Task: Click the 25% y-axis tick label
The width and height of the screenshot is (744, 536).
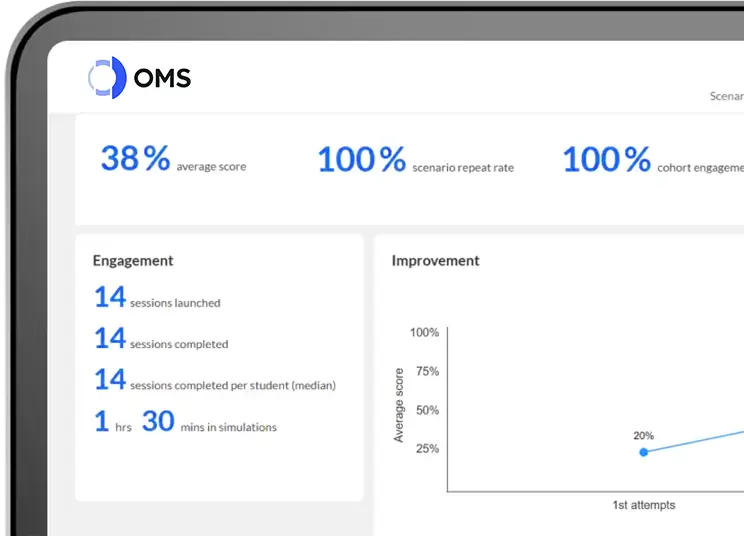Action: (x=427, y=449)
